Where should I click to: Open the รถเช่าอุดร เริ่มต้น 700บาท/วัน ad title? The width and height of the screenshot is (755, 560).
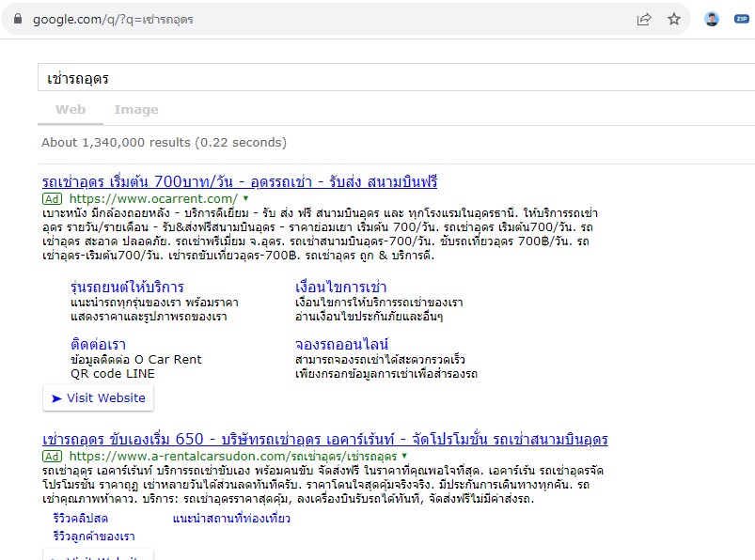pos(240,182)
